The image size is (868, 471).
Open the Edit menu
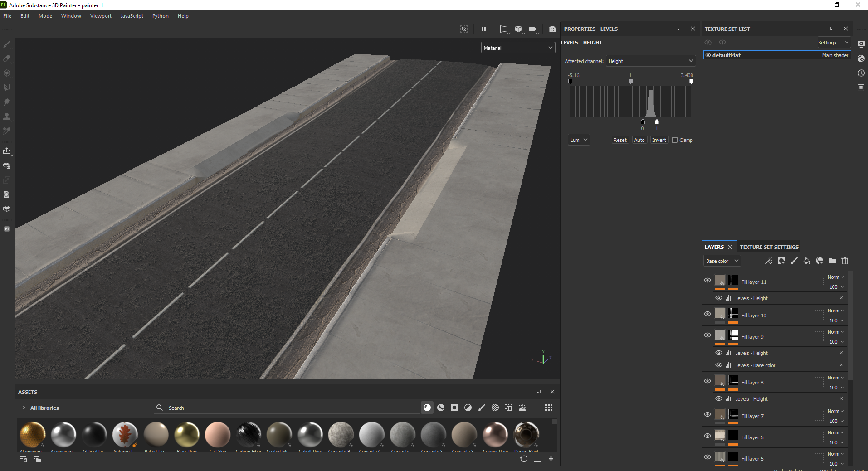point(25,16)
